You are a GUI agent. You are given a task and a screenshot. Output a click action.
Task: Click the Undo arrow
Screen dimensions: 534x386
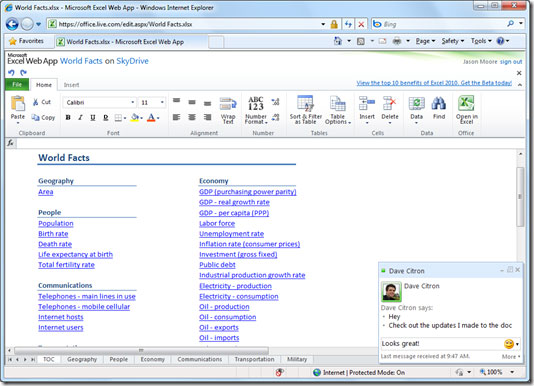click(x=11, y=73)
